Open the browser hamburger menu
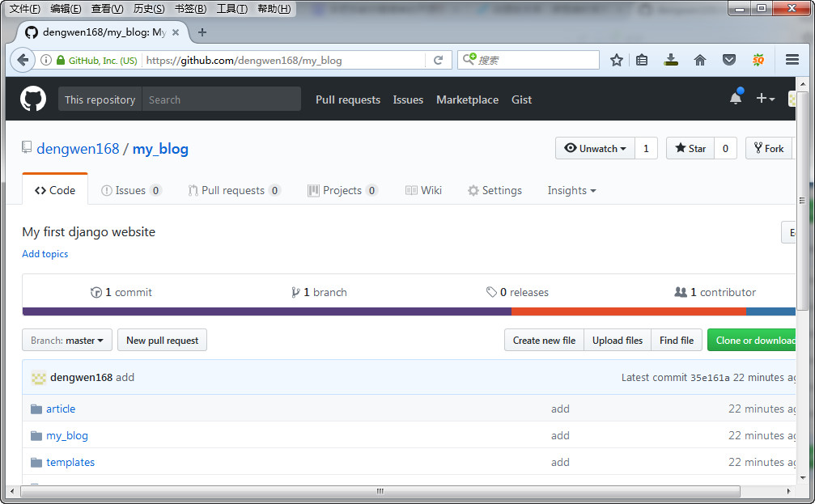This screenshot has width=815, height=504. point(792,60)
